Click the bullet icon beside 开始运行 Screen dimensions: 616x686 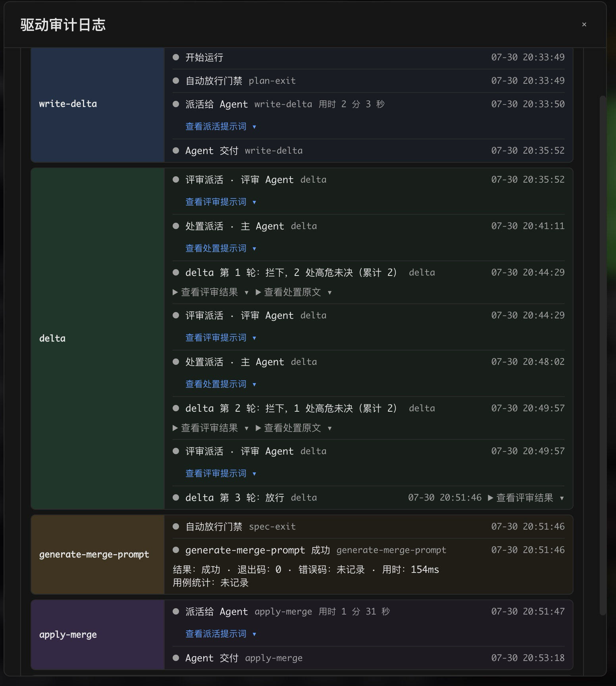(176, 58)
